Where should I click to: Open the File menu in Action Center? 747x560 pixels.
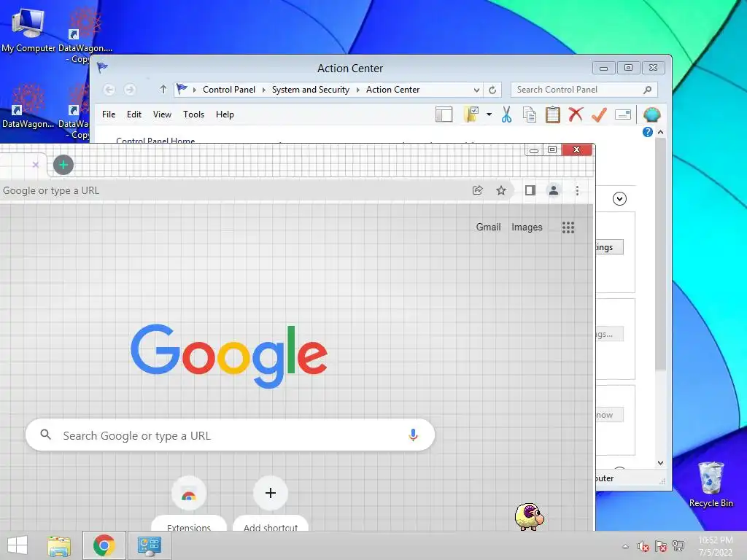coord(109,114)
